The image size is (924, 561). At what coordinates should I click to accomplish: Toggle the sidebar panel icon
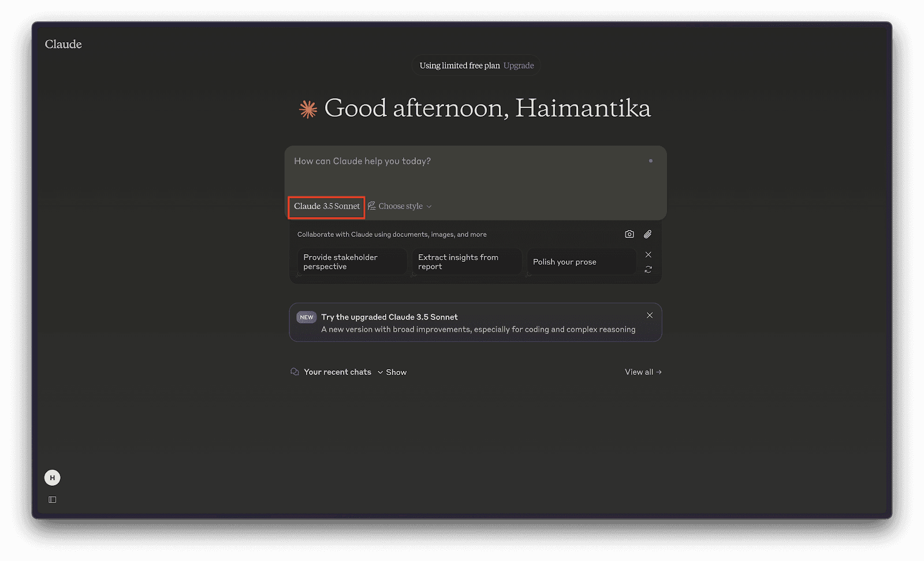click(x=53, y=500)
